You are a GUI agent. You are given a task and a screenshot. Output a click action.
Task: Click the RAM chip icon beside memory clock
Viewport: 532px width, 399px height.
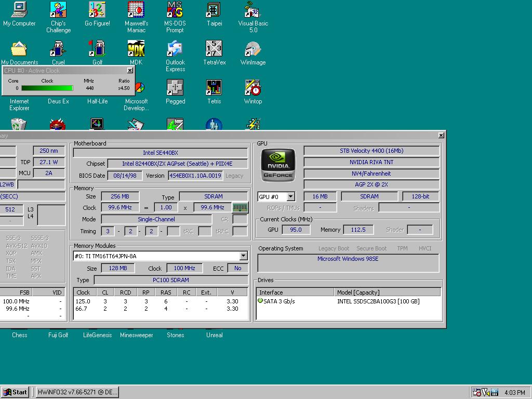[240, 208]
